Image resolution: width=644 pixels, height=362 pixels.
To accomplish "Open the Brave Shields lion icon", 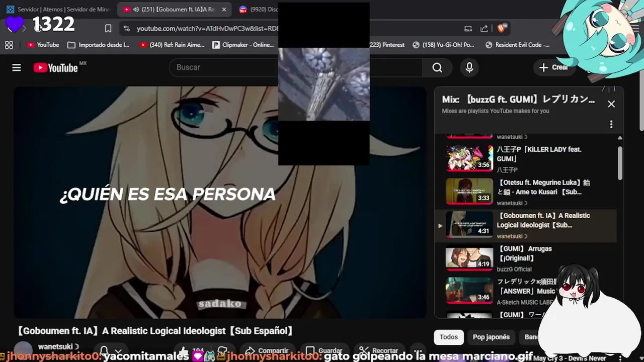I will 501,29.
